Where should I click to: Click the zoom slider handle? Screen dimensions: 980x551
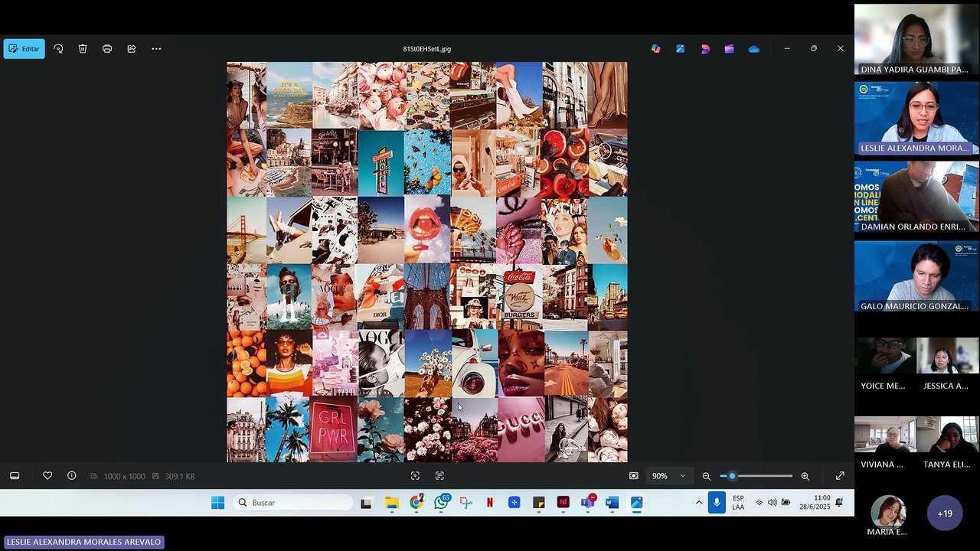pyautogui.click(x=732, y=476)
